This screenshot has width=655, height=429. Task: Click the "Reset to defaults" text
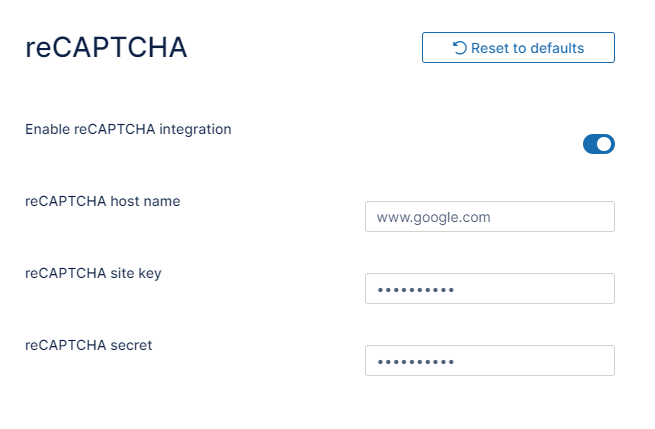[527, 47]
